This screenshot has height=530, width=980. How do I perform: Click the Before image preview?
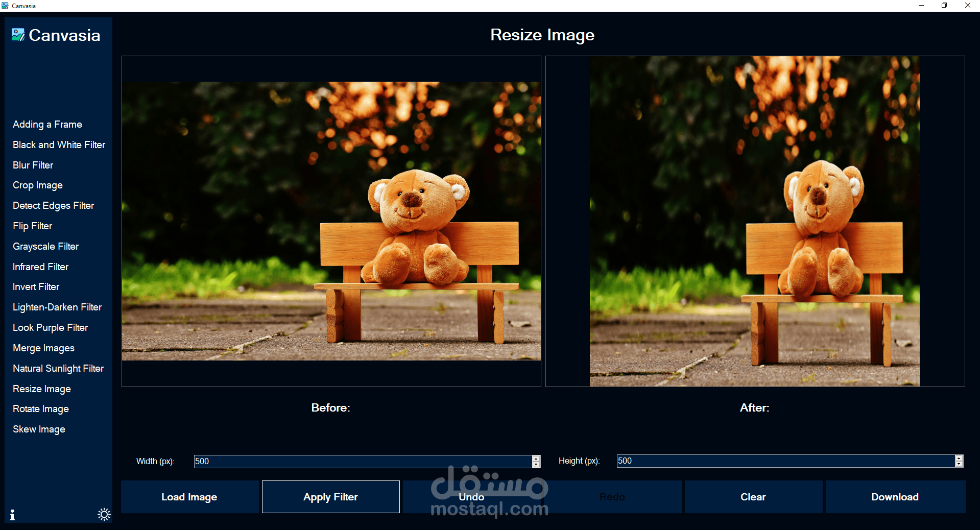331,221
